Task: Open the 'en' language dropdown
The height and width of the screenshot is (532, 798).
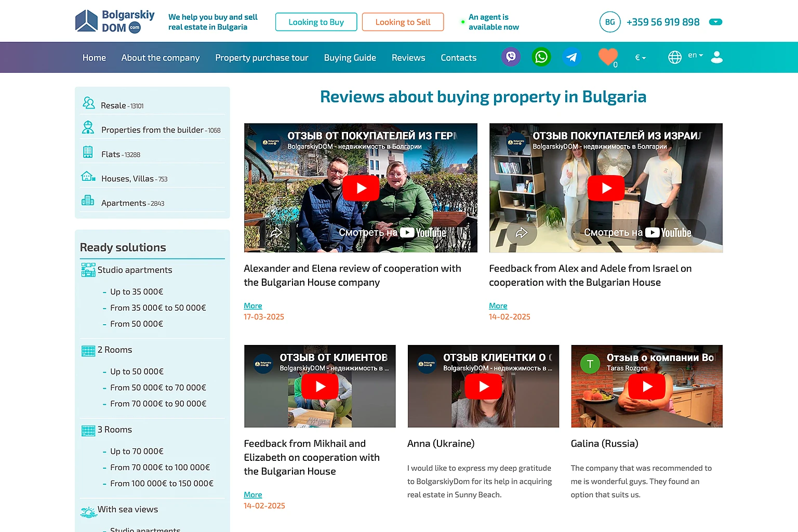Action: pyautogui.click(x=695, y=55)
